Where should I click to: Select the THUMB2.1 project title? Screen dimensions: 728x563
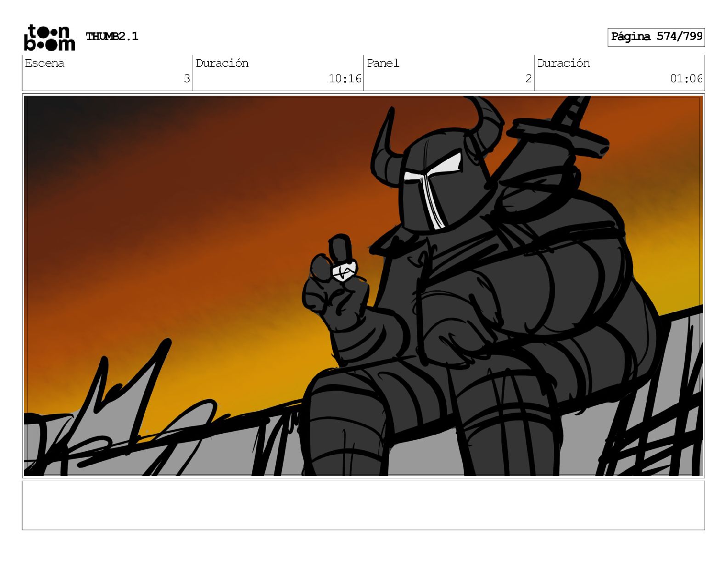point(112,36)
